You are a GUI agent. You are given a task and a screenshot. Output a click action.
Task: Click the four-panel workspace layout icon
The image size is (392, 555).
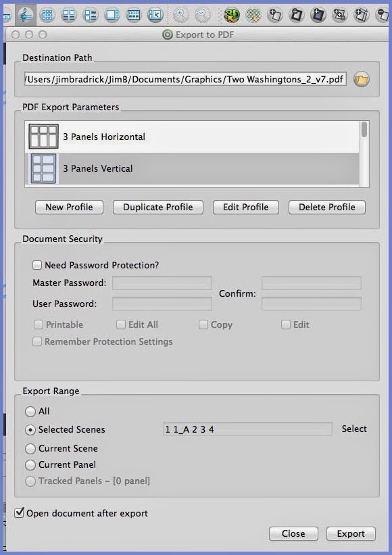click(x=69, y=15)
